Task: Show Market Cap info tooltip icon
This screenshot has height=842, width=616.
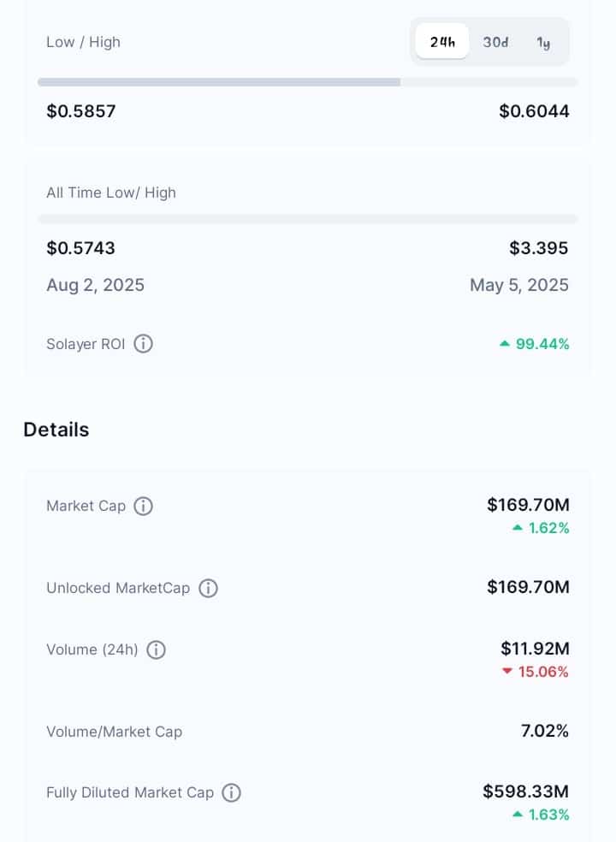Action: 144,506
